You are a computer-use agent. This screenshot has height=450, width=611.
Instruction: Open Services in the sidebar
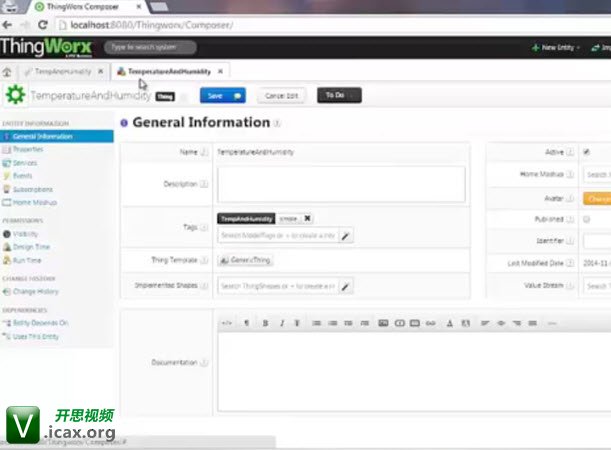coord(25,163)
